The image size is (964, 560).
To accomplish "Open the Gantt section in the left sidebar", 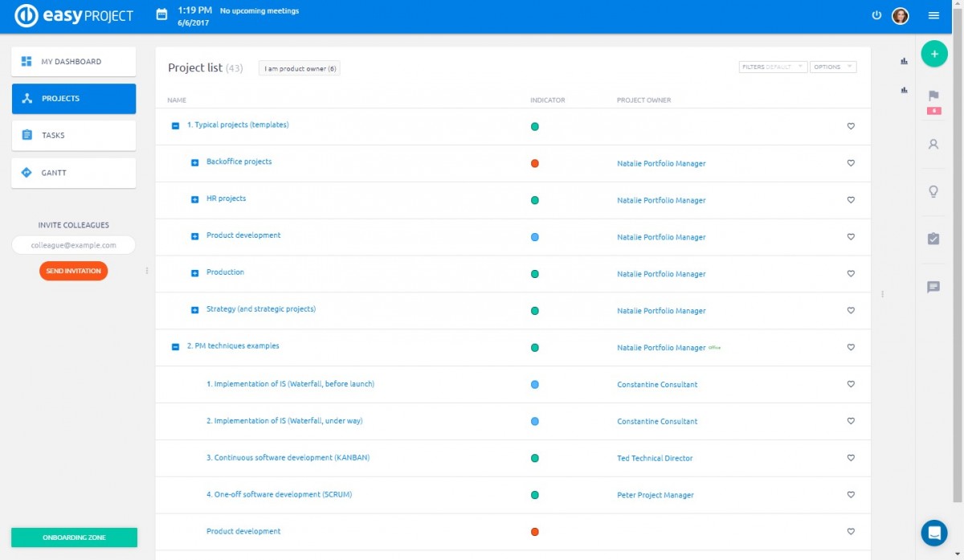I will pos(73,172).
